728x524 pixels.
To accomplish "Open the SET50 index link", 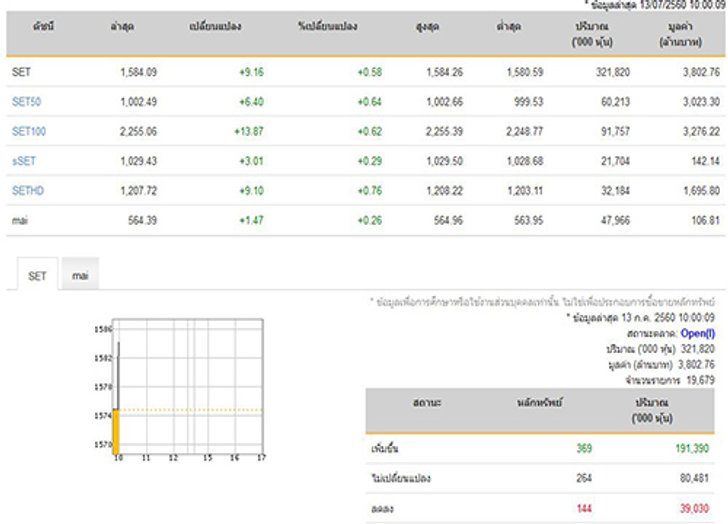I will pyautogui.click(x=26, y=102).
